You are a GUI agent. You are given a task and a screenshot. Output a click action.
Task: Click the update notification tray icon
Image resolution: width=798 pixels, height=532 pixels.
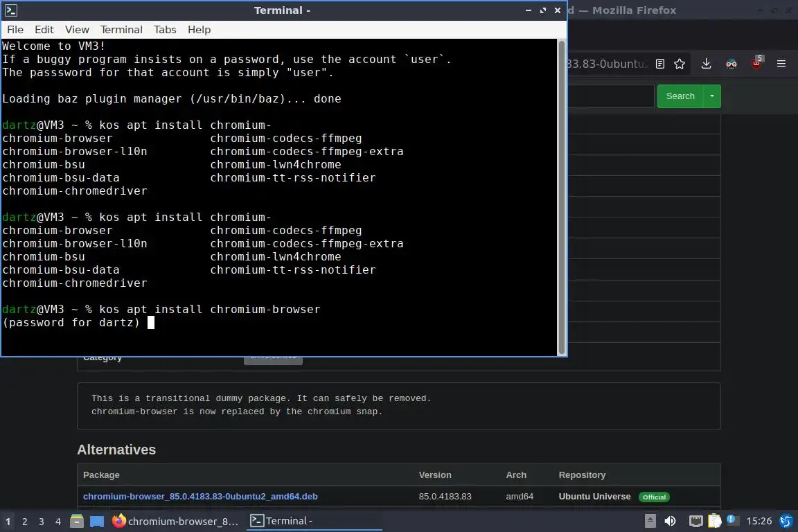click(x=731, y=520)
